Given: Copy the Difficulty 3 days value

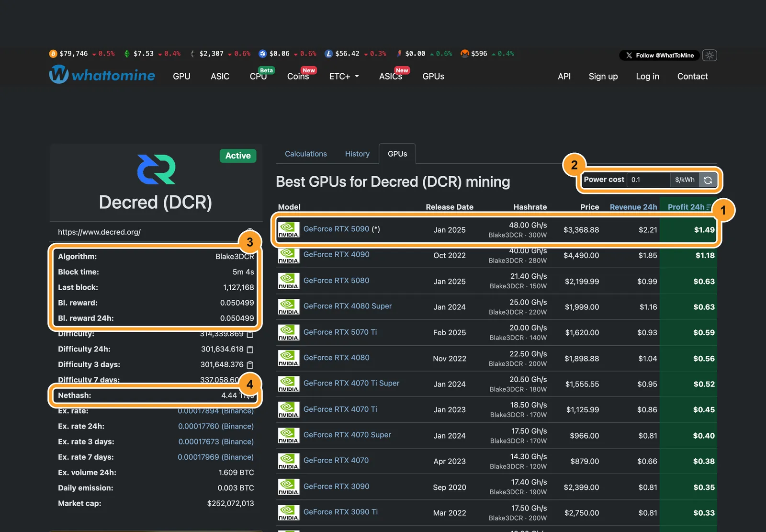Looking at the screenshot, I should tap(250, 365).
